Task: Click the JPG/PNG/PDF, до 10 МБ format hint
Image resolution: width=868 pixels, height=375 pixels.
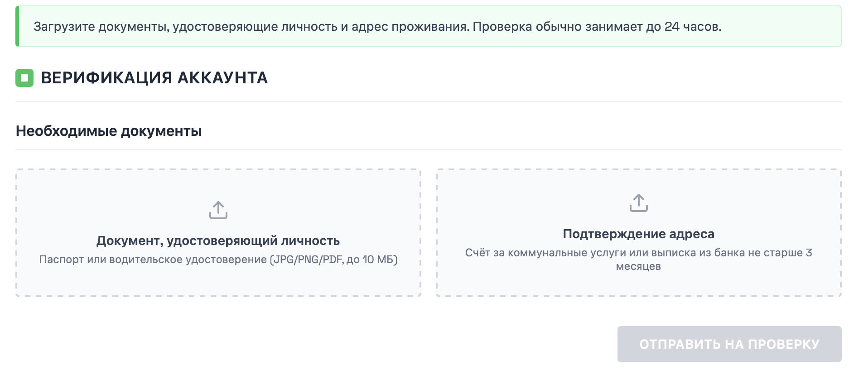Action: [x=333, y=260]
